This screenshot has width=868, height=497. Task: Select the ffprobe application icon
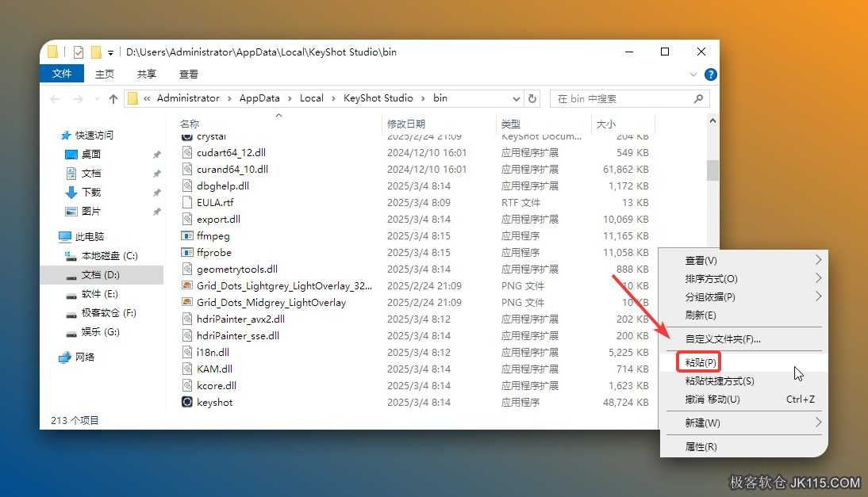[187, 252]
